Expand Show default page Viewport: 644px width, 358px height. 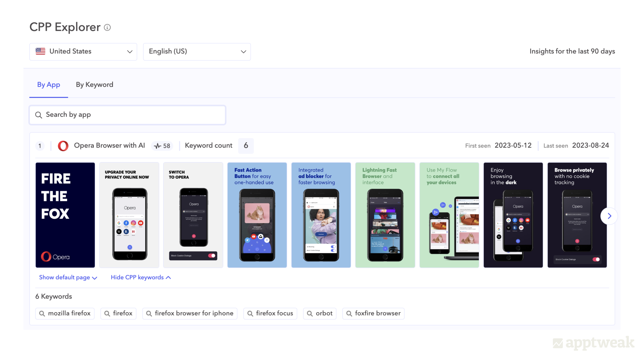[68, 277]
